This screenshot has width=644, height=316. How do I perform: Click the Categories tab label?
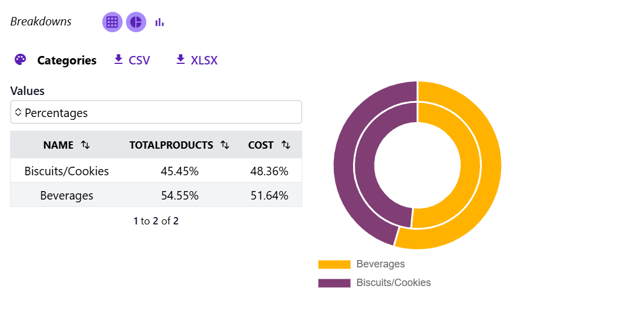[x=67, y=60]
